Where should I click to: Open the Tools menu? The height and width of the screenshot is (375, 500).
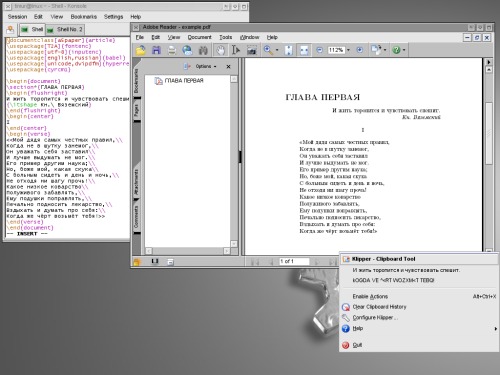click(226, 37)
